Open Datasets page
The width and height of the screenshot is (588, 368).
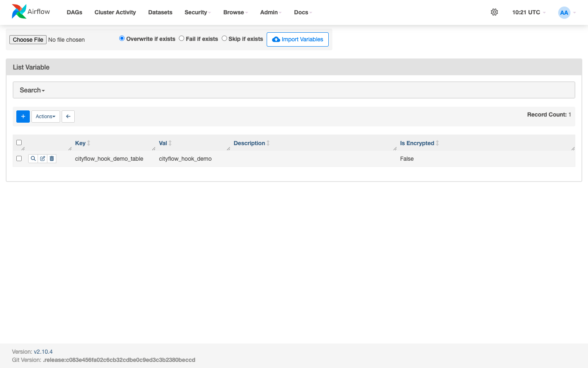click(x=160, y=12)
